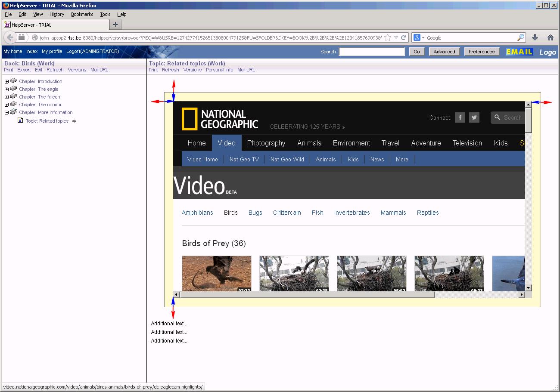Select Topic: Related topics tree item
The height and width of the screenshot is (392, 560).
pos(47,121)
